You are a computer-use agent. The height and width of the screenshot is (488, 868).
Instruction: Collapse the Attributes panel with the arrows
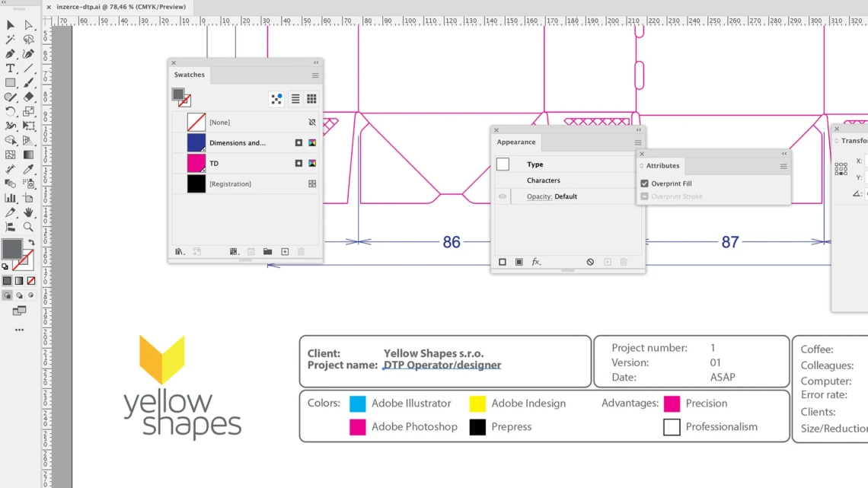click(784, 154)
